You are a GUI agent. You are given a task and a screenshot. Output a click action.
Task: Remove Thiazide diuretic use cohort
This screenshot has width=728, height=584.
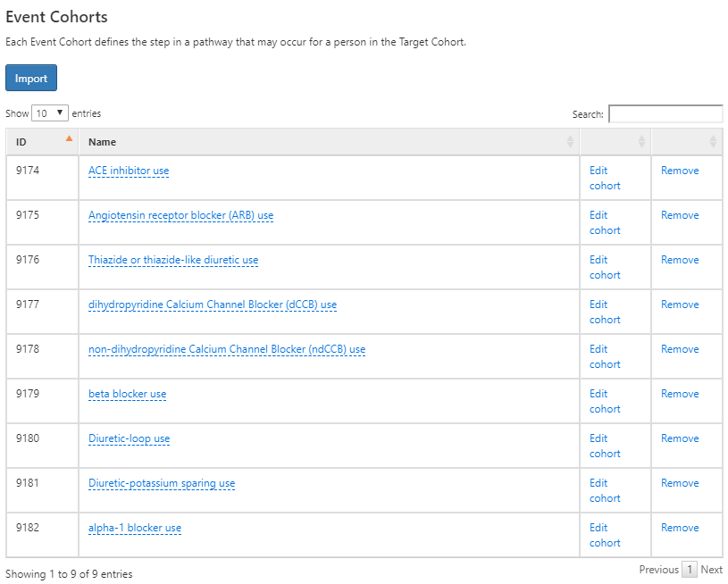click(680, 260)
